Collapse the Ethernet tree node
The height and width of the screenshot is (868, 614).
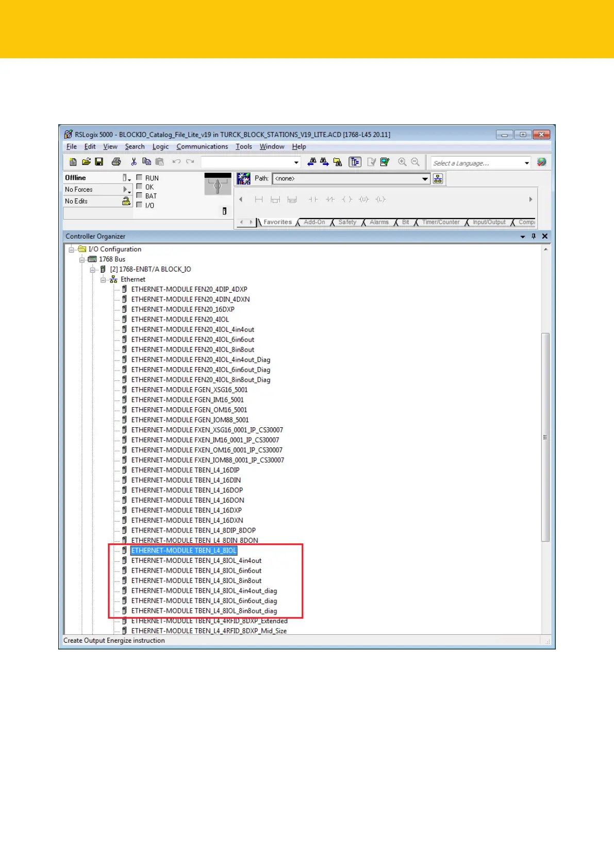coord(104,280)
